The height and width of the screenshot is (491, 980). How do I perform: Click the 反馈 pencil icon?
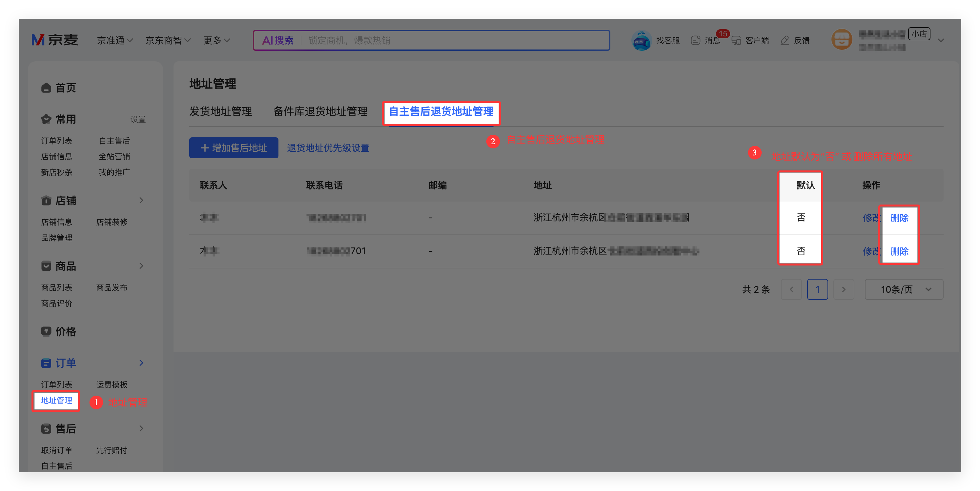pos(785,40)
